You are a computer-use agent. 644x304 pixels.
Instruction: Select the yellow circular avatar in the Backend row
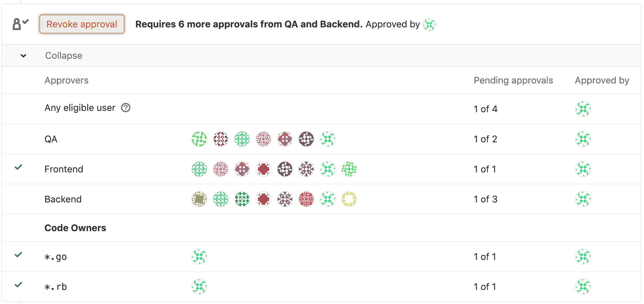[349, 199]
